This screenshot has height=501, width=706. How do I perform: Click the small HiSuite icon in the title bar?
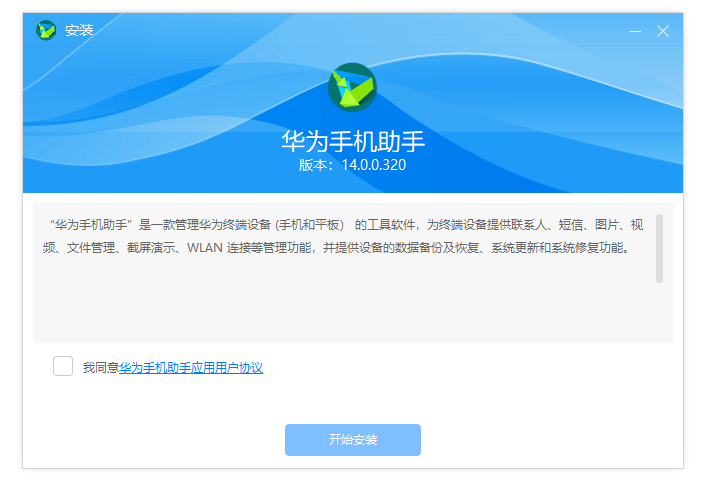[46, 31]
